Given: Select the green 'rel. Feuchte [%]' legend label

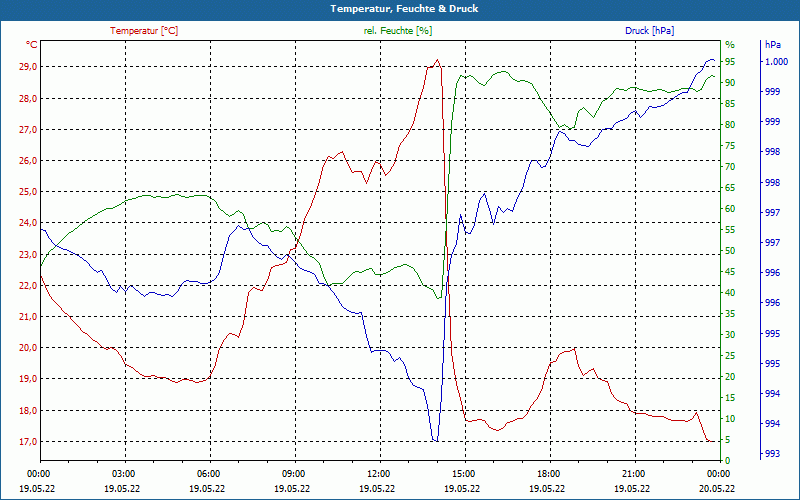Looking at the screenshot, I should click(397, 31).
